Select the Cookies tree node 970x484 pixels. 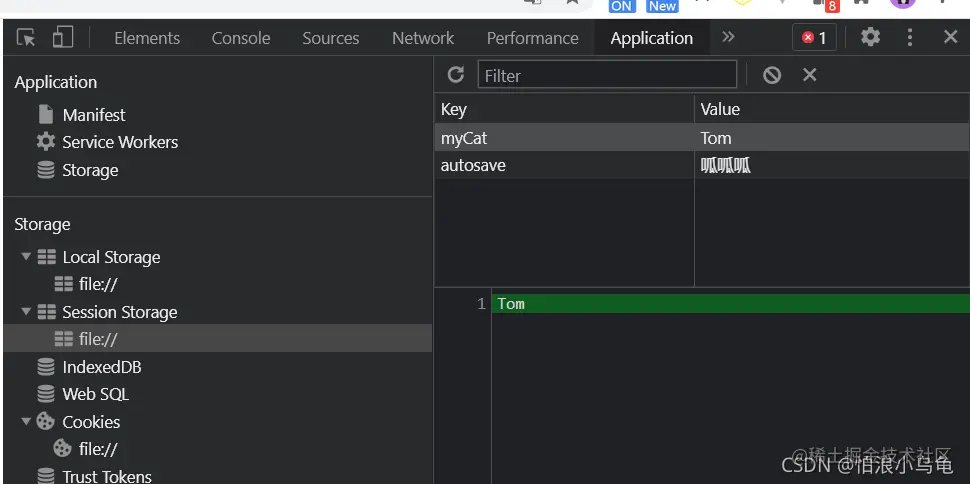tap(91, 422)
